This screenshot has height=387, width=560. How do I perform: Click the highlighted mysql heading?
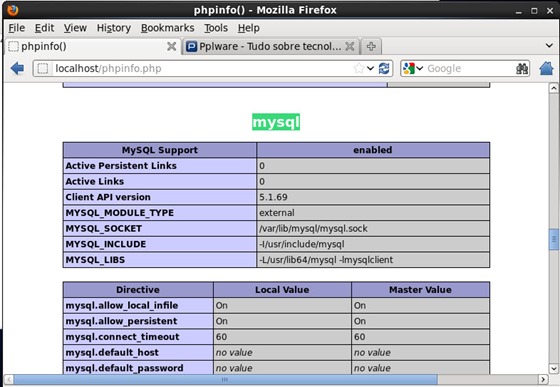pyautogui.click(x=276, y=122)
